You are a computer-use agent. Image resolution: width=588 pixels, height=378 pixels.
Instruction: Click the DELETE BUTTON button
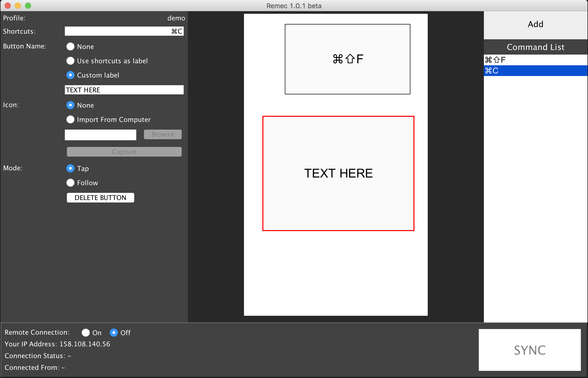pyautogui.click(x=100, y=198)
